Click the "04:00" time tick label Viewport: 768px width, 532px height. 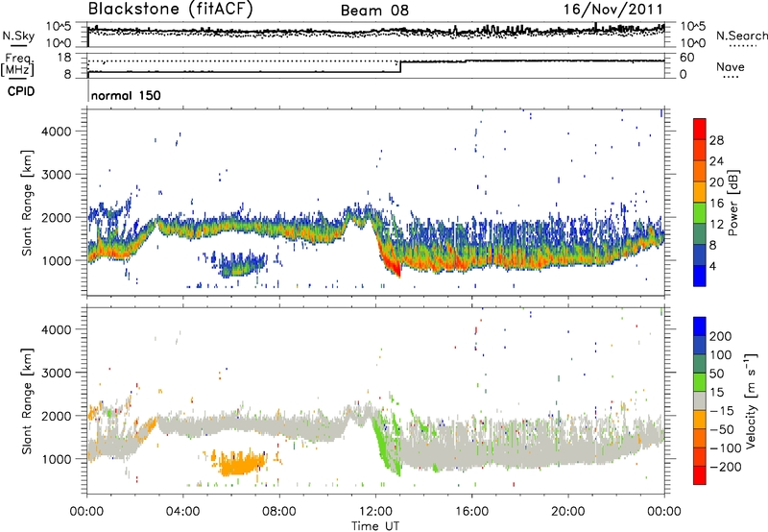[x=183, y=512]
